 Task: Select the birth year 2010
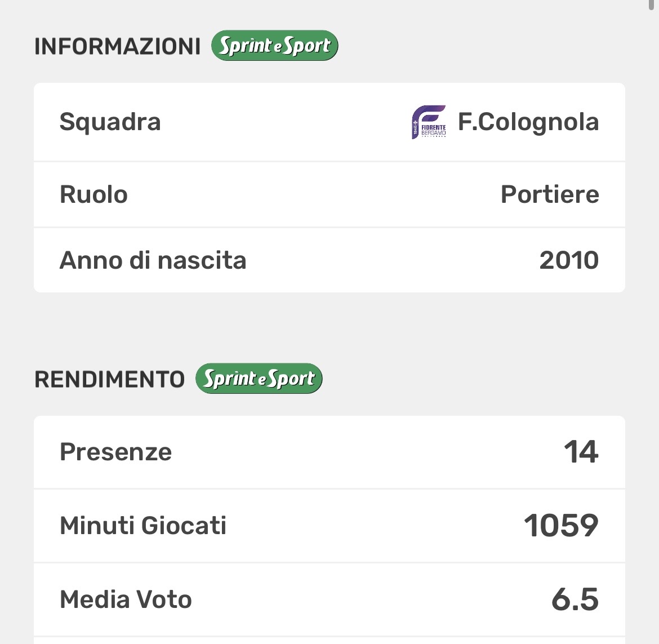click(x=568, y=260)
